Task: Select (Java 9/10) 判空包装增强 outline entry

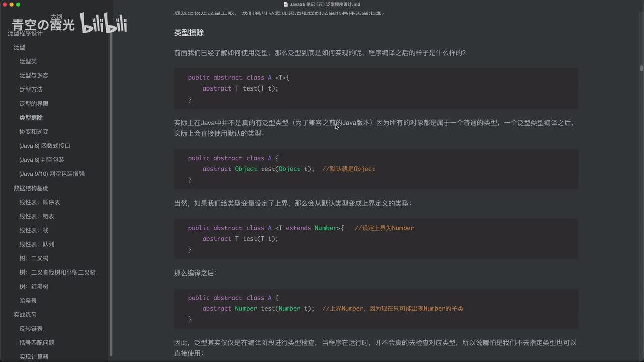Action: 52,174
